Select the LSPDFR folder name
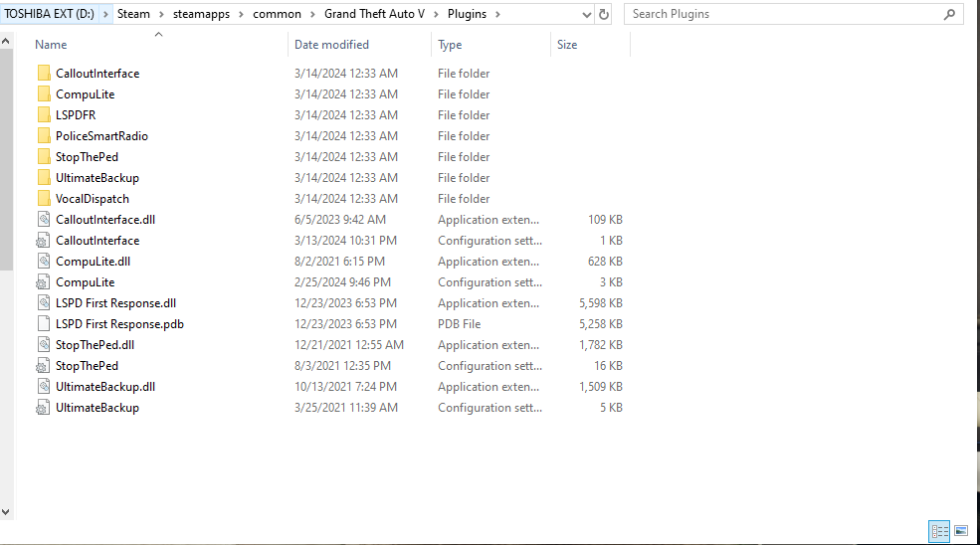Viewport: 980px width, 545px height. [76, 115]
